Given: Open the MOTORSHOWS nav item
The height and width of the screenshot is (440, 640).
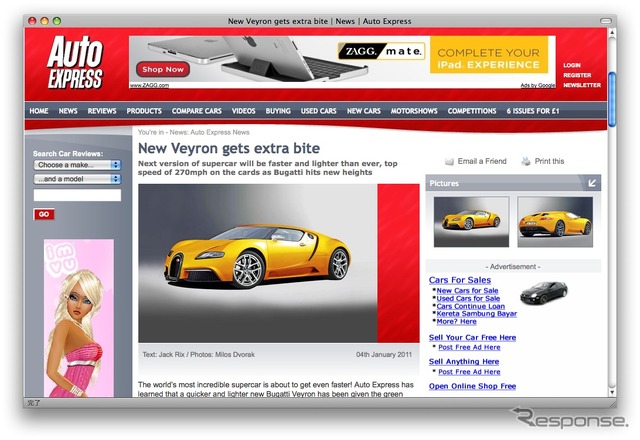Looking at the screenshot, I should pos(414,111).
